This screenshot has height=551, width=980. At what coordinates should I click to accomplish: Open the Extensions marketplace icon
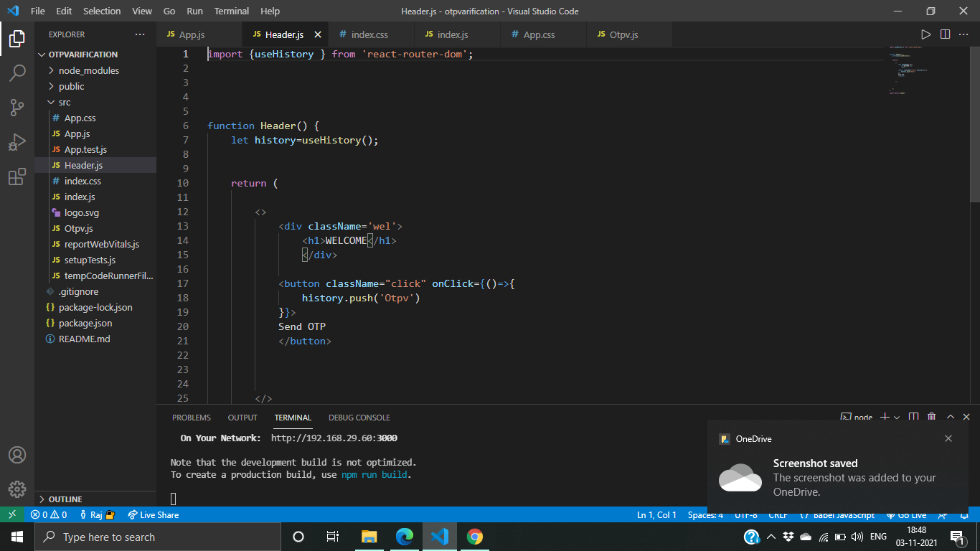point(17,176)
